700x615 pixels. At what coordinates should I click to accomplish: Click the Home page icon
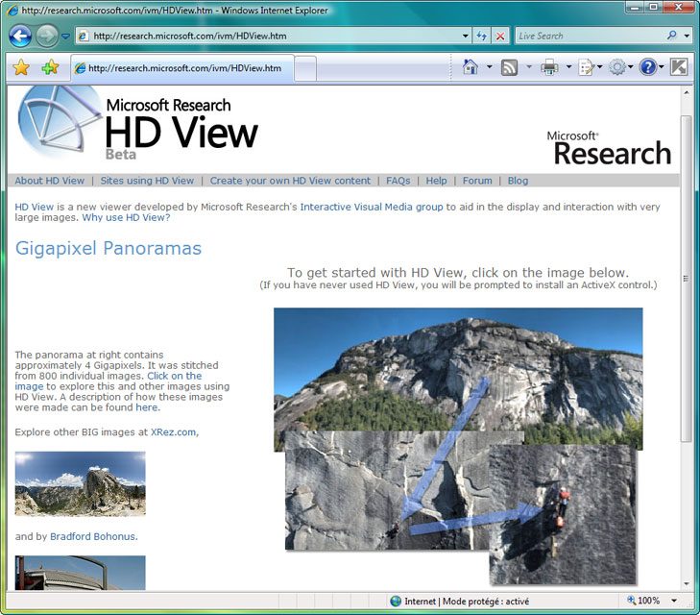[471, 67]
